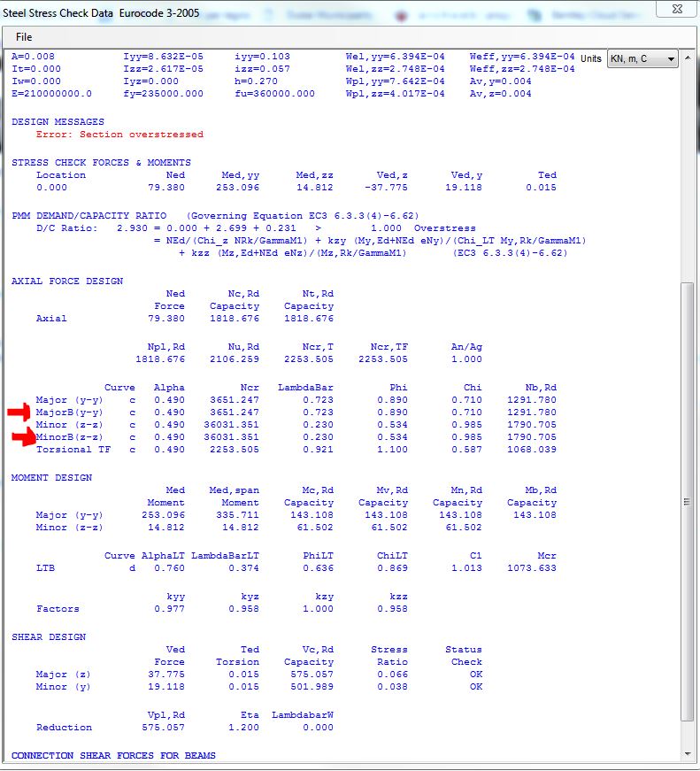The width and height of the screenshot is (700, 771).
Task: Click the red arrow beside MajorB(y-y)
Action: (19, 412)
